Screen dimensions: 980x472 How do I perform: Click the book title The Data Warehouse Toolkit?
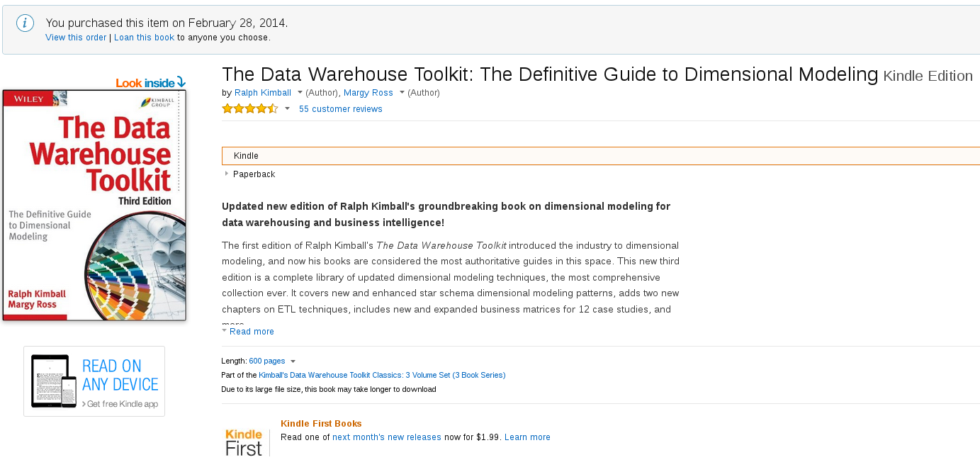tap(550, 74)
